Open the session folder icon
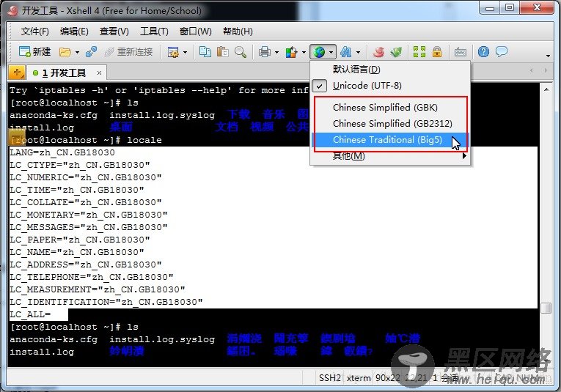Viewport: 561px width, 392px height. 65,52
